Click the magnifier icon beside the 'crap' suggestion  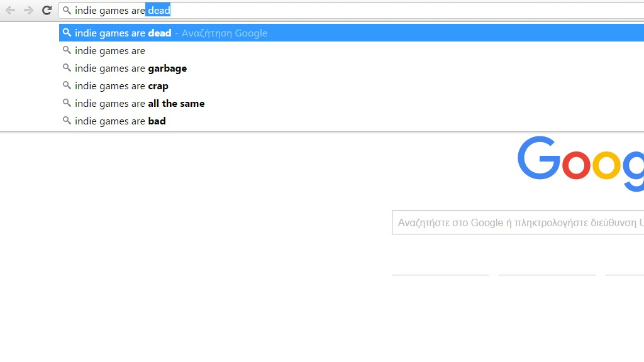coord(67,85)
